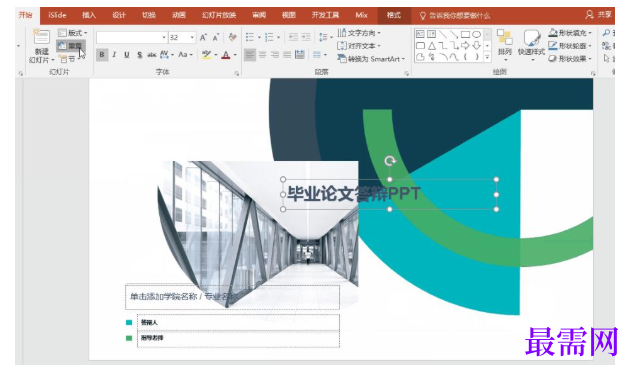
Task: Toggle text Shadow (S) formatting
Action: [139, 54]
